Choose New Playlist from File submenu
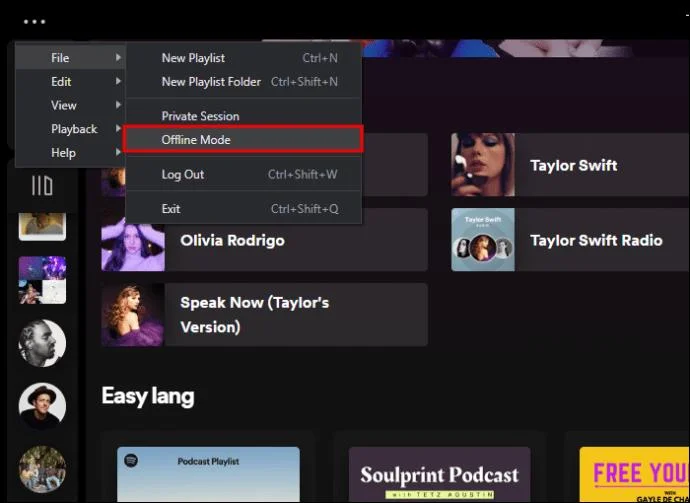Screen dimensions: 690x503 244,58
